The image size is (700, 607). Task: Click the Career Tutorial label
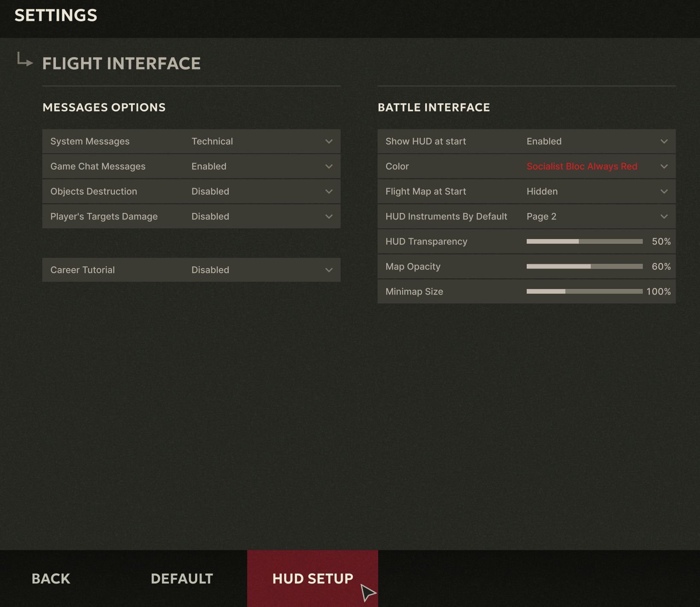point(82,270)
